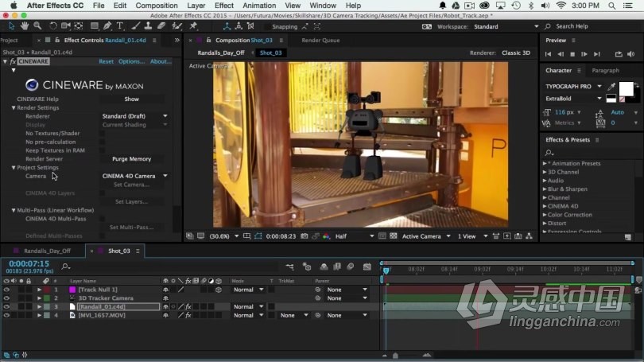Hide the Track Null 1 layer
The width and height of the screenshot is (644, 362).
coord(6,290)
